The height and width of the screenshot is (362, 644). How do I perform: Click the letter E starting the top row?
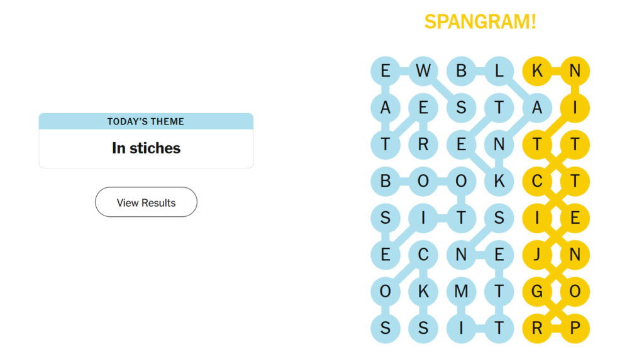pyautogui.click(x=386, y=70)
